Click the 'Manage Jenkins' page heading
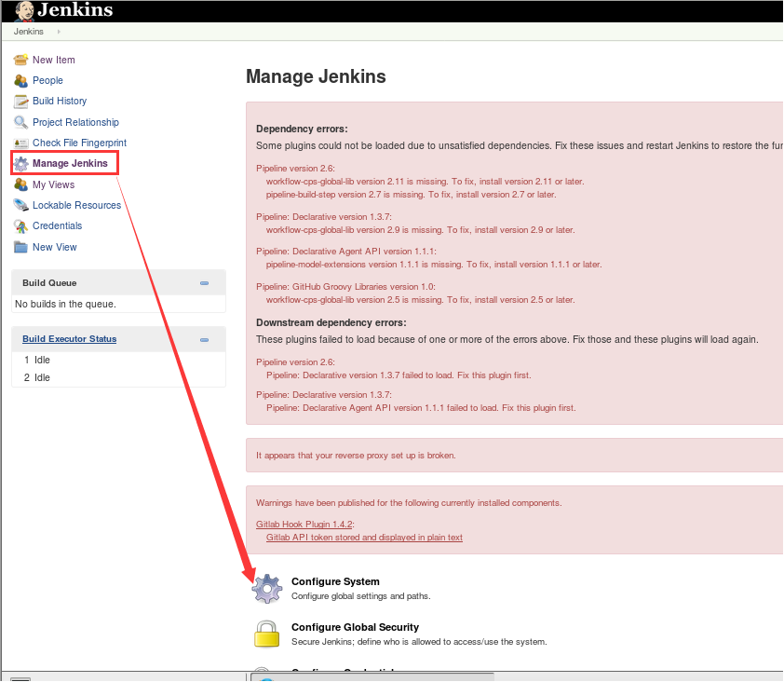784x682 pixels. (x=316, y=76)
